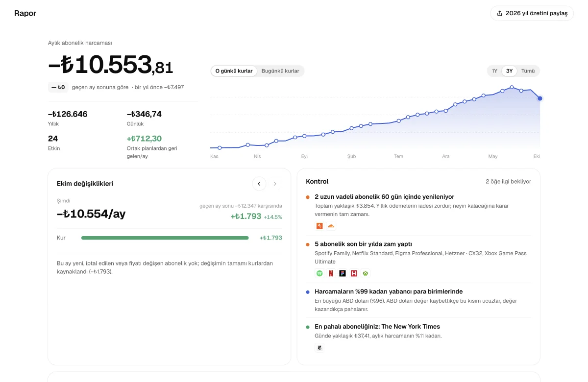Viewport: 588px width, 382px height.
Task: Click the main –₺10.553,81 monthly total
Action: (111, 65)
